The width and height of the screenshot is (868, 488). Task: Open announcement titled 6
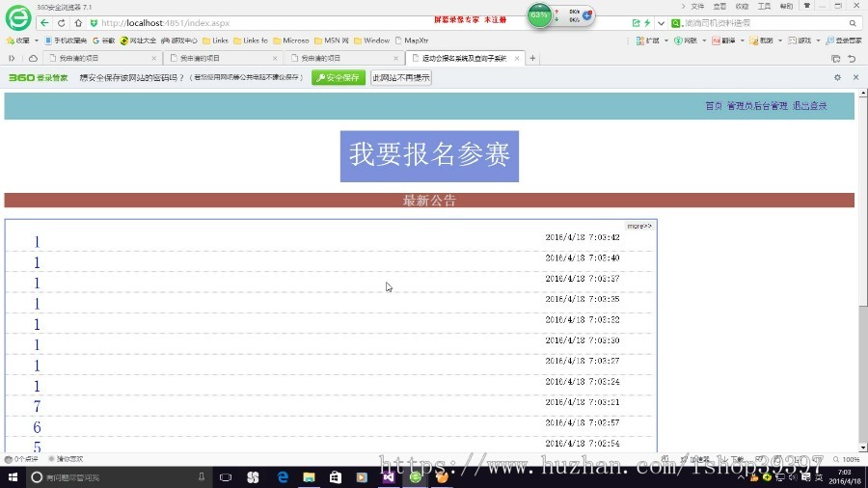tap(37, 427)
